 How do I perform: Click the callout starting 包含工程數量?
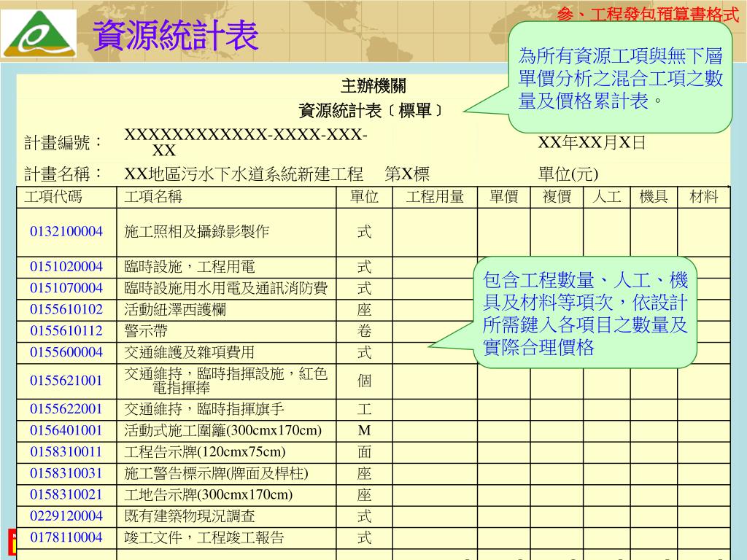tap(585, 313)
